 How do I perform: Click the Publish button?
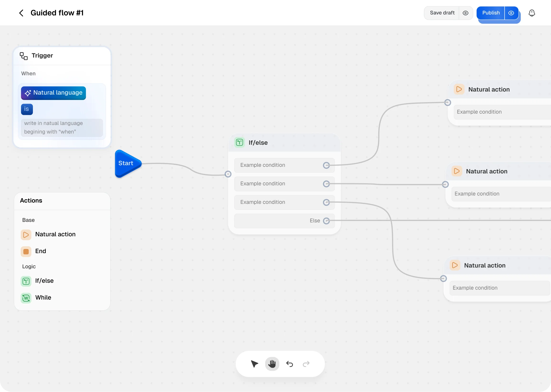[x=491, y=13]
